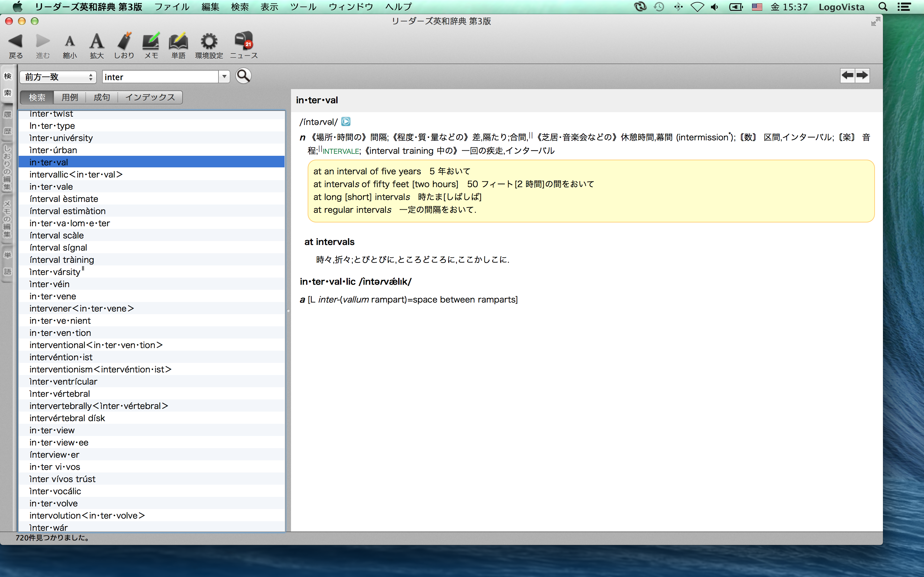
Task: Click in the inter search field
Action: tap(160, 77)
